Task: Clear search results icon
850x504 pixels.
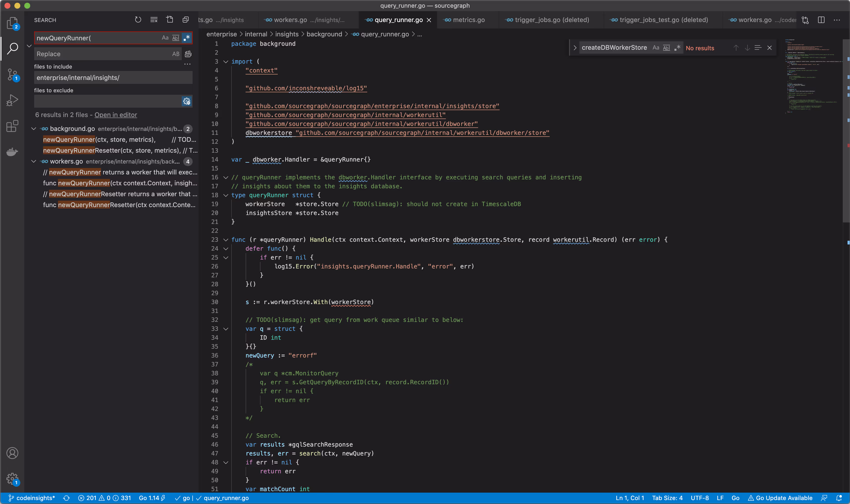Action: click(154, 20)
